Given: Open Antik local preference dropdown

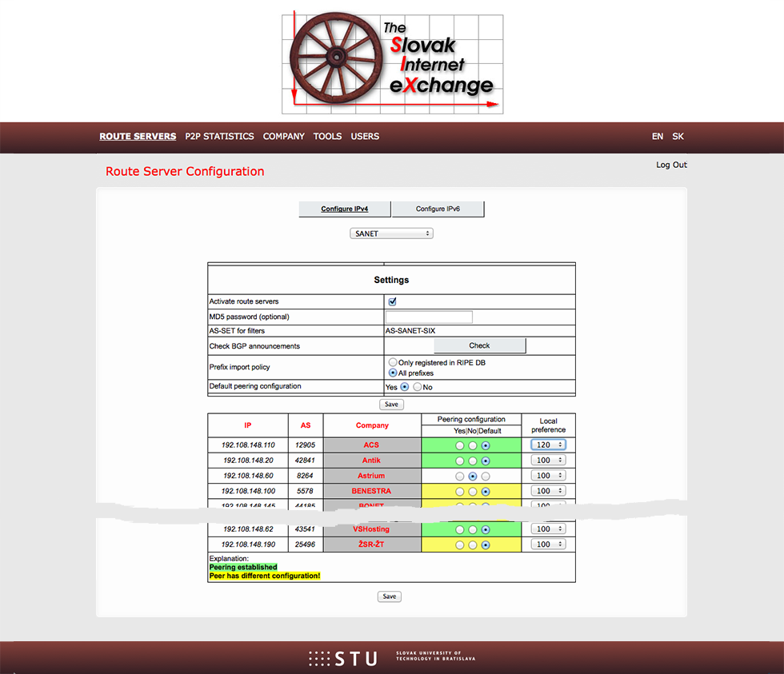Looking at the screenshot, I should [549, 461].
